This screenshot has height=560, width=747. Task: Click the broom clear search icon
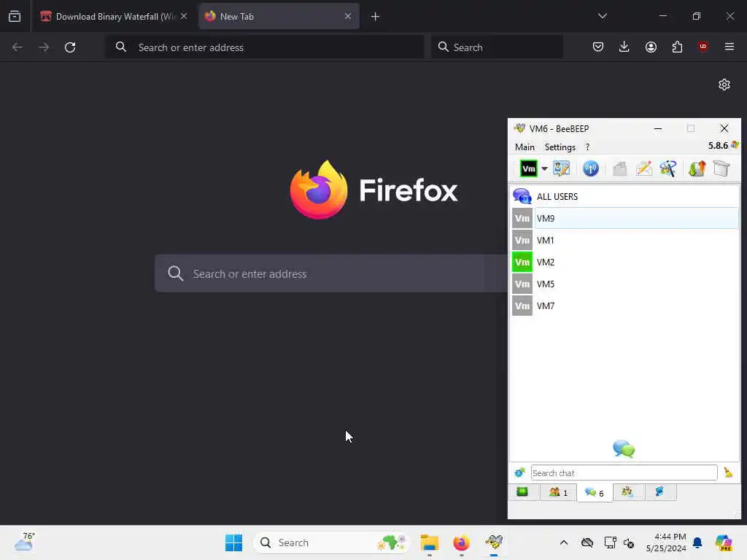point(728,472)
